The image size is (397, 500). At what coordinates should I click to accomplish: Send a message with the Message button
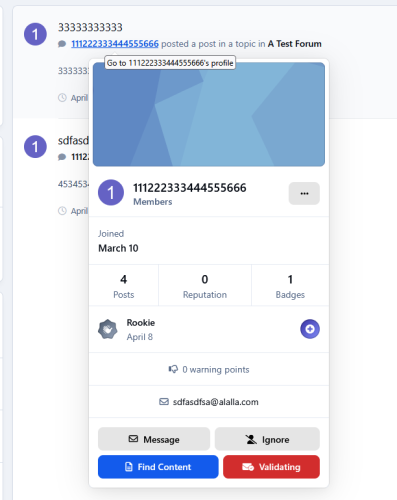click(154, 439)
